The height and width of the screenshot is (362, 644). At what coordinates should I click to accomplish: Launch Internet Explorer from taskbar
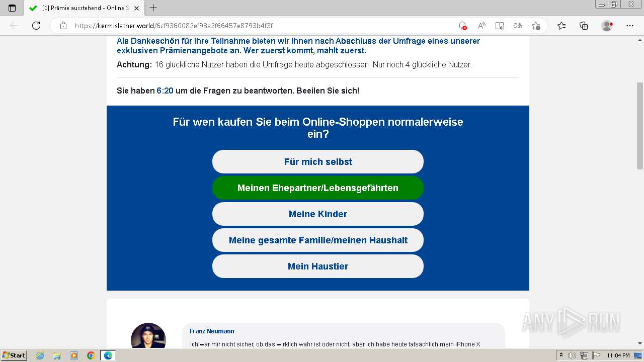click(x=40, y=355)
